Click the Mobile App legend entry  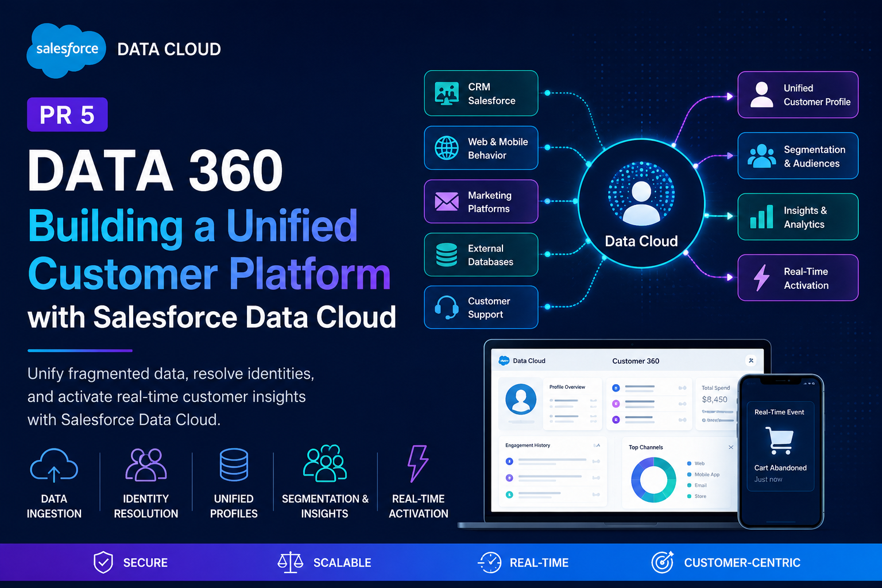[703, 474]
